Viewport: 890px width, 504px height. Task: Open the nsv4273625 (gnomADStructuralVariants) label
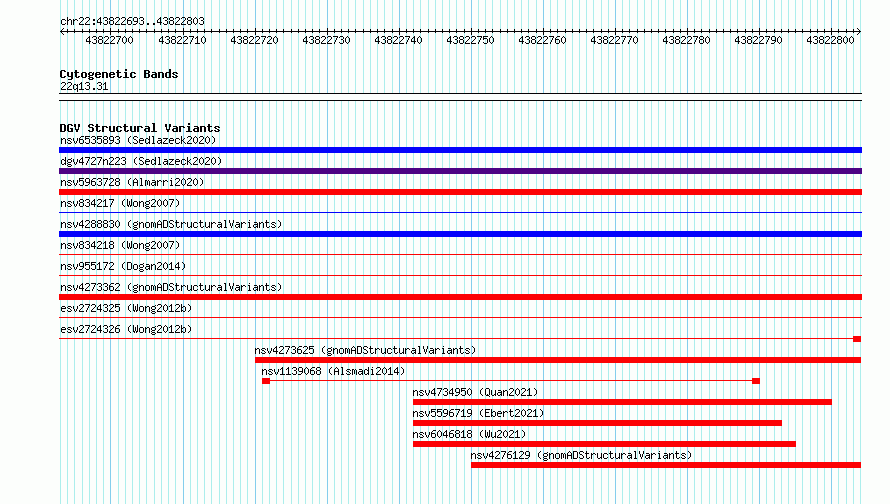pyautogui.click(x=365, y=350)
